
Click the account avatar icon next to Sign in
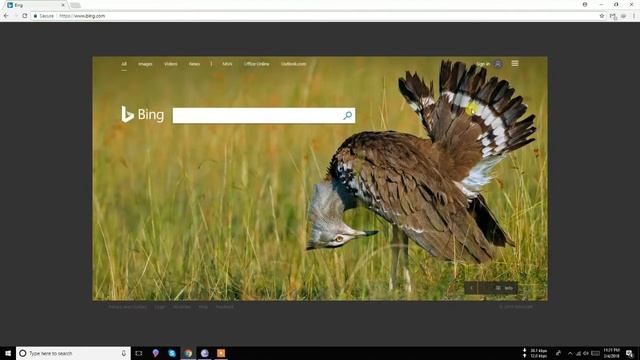[498, 64]
